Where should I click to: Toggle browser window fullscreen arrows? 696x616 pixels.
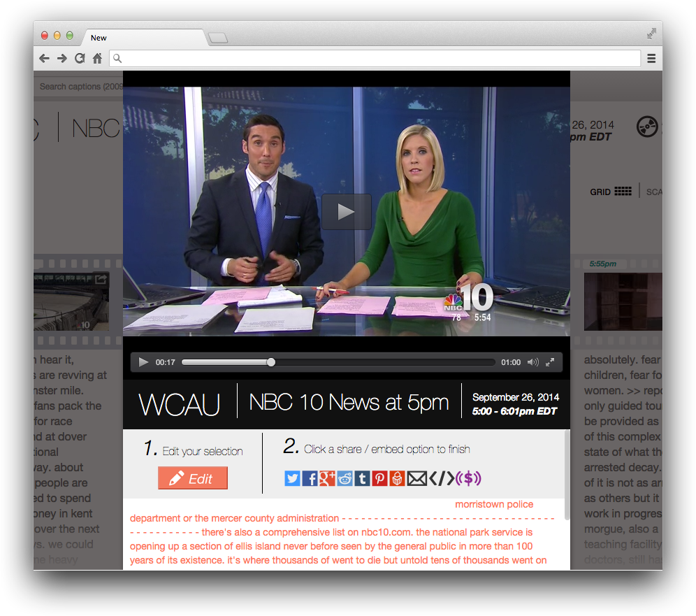tap(651, 34)
